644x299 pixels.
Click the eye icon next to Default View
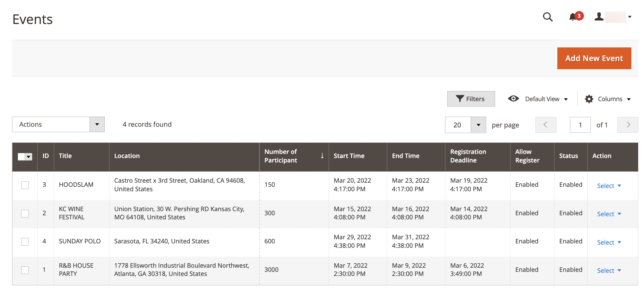[513, 99]
